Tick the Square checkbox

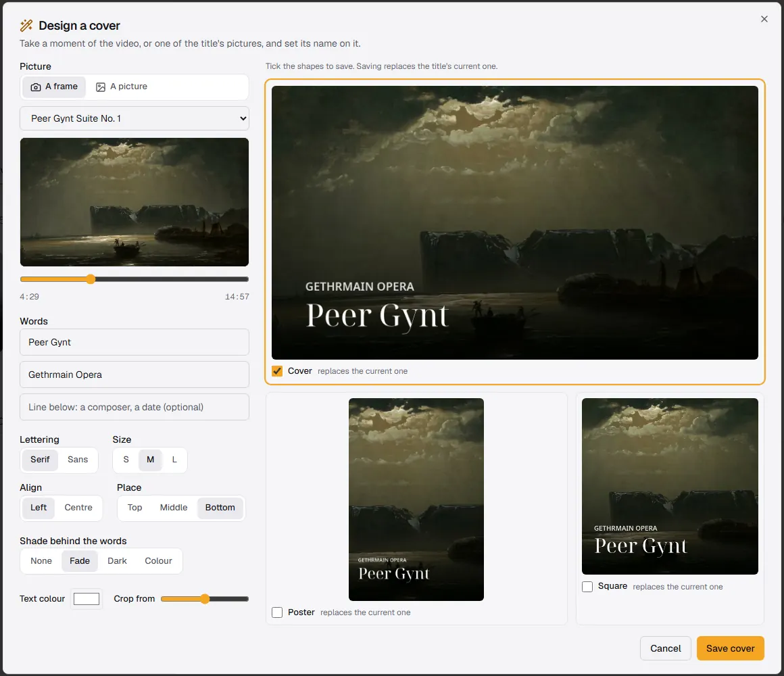(x=587, y=587)
